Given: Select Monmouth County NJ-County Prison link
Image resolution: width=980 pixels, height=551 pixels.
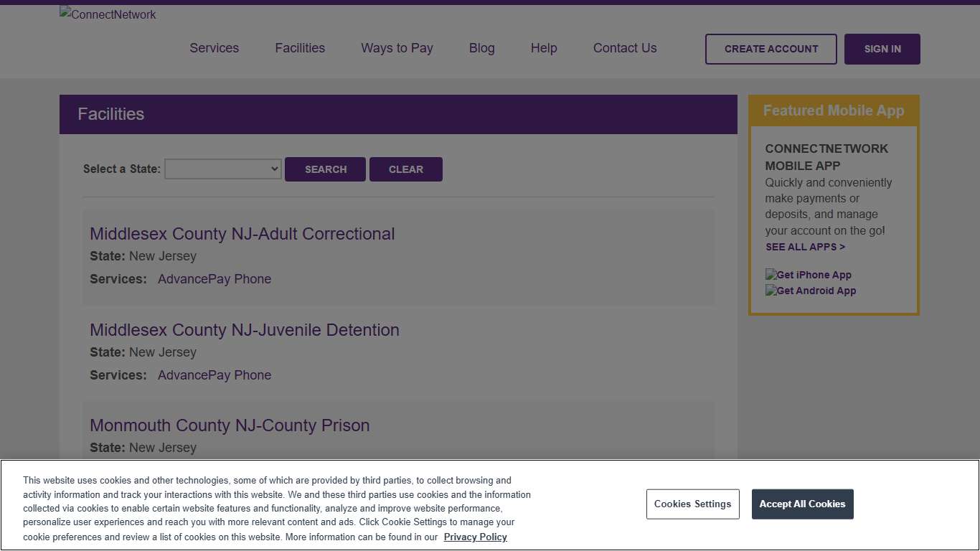Looking at the screenshot, I should (230, 425).
